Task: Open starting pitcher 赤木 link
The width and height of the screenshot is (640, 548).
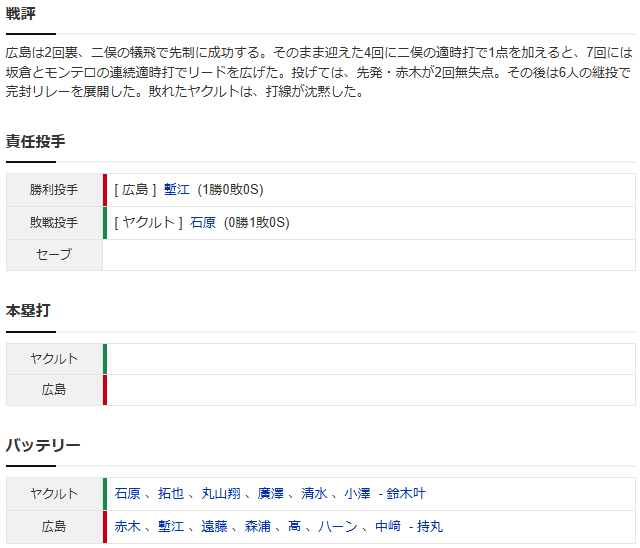Action: tap(127, 526)
